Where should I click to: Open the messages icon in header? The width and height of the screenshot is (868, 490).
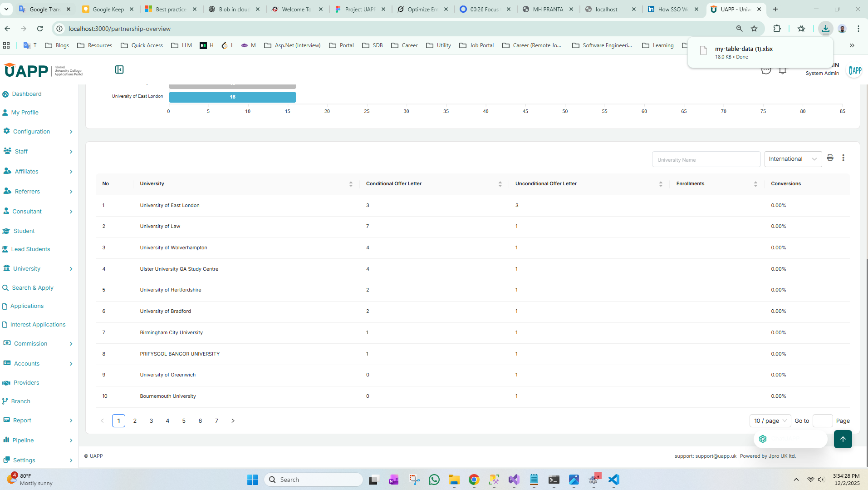click(x=766, y=70)
